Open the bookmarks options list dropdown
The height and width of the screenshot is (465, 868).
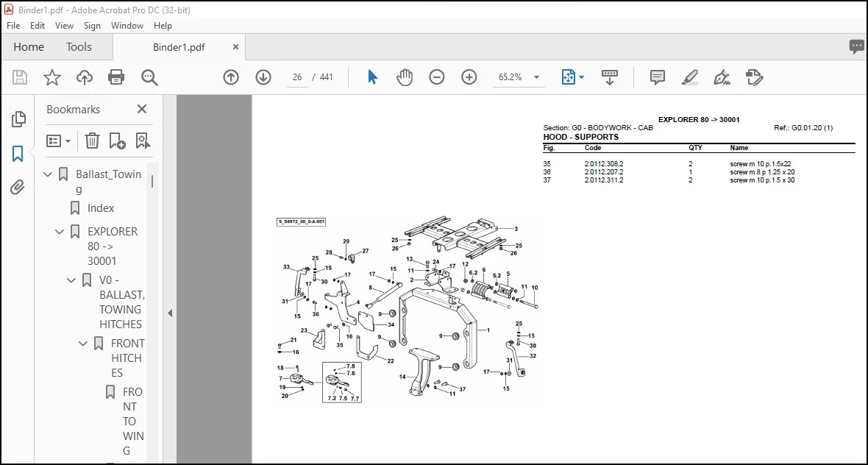59,141
